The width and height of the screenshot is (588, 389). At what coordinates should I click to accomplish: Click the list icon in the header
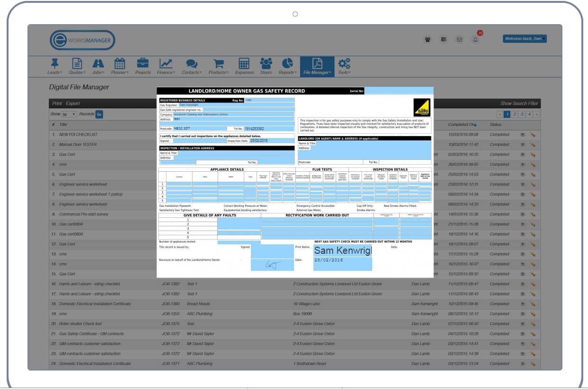[x=443, y=39]
